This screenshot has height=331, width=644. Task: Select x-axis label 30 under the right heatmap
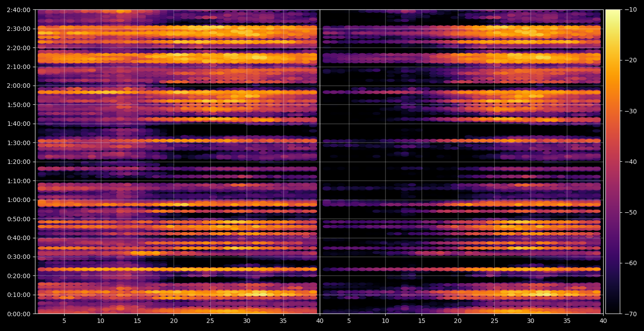click(531, 321)
